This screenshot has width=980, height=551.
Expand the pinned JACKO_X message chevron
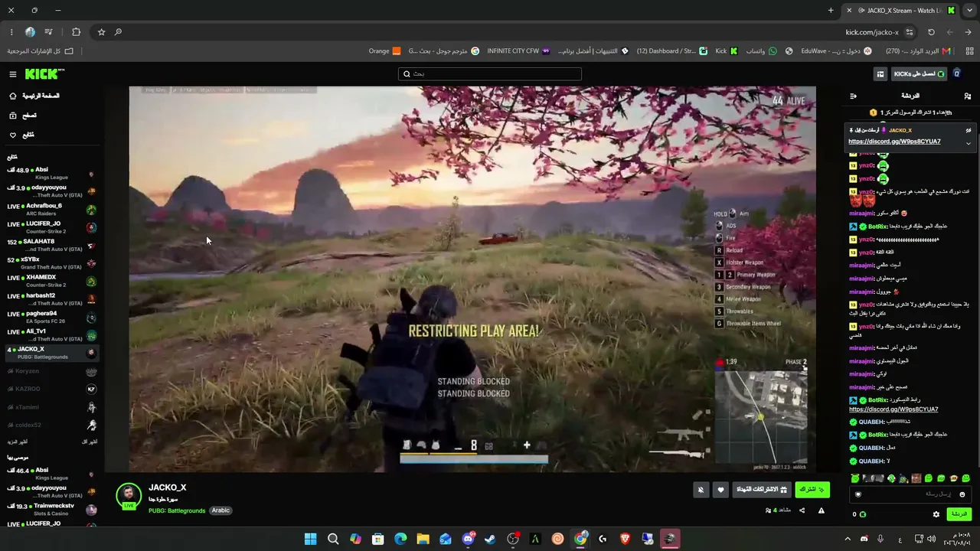969,143
